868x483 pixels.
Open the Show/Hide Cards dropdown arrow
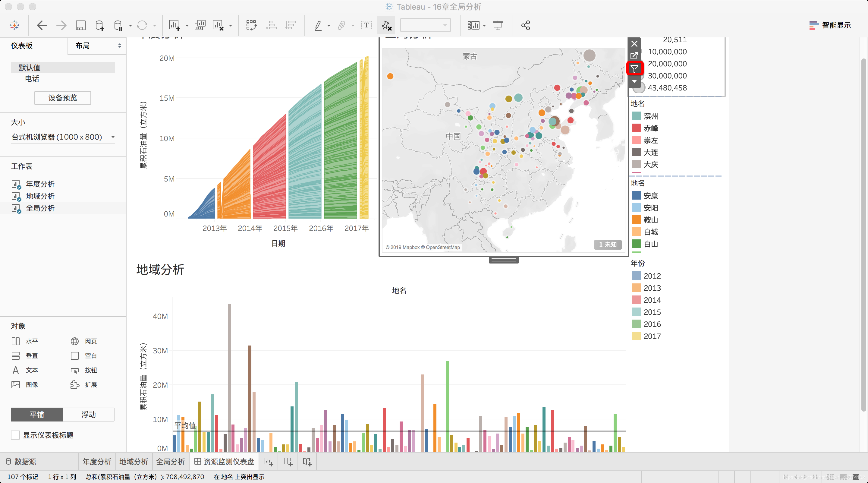click(x=484, y=25)
